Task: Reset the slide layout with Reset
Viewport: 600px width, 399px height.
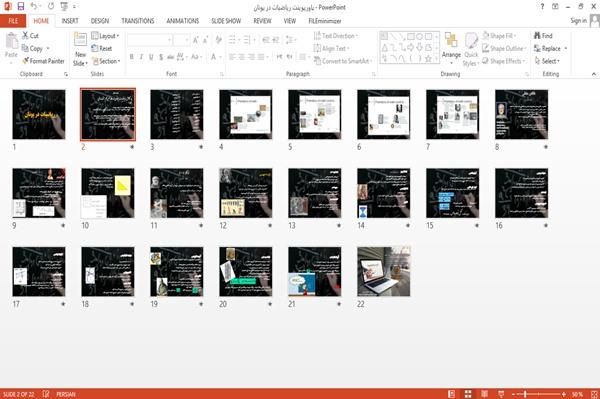Action: click(102, 48)
